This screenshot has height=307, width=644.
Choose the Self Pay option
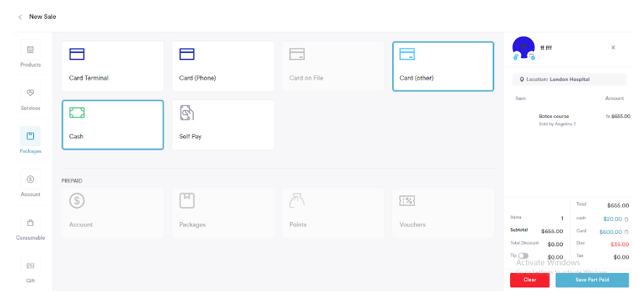click(x=222, y=125)
